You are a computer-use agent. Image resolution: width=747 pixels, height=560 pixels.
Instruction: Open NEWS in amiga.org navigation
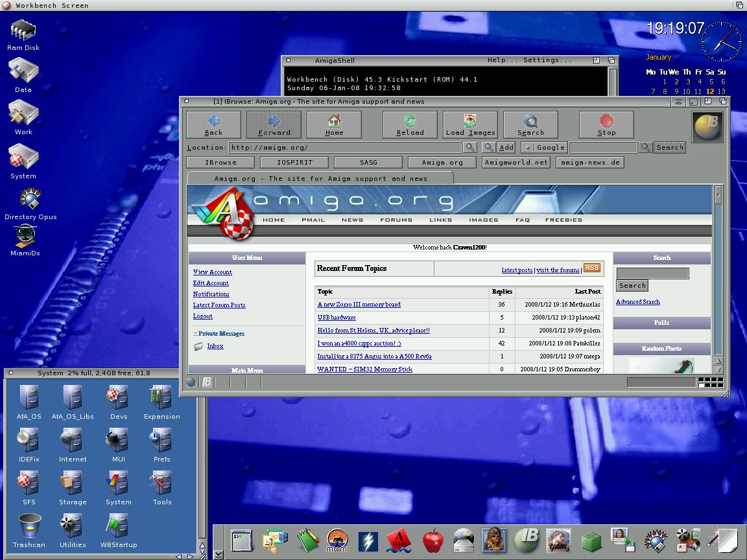[x=352, y=220]
